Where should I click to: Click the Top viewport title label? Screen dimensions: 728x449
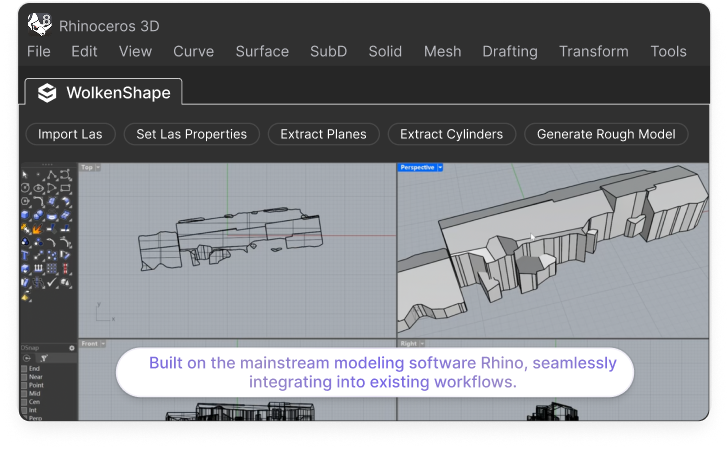click(x=87, y=168)
